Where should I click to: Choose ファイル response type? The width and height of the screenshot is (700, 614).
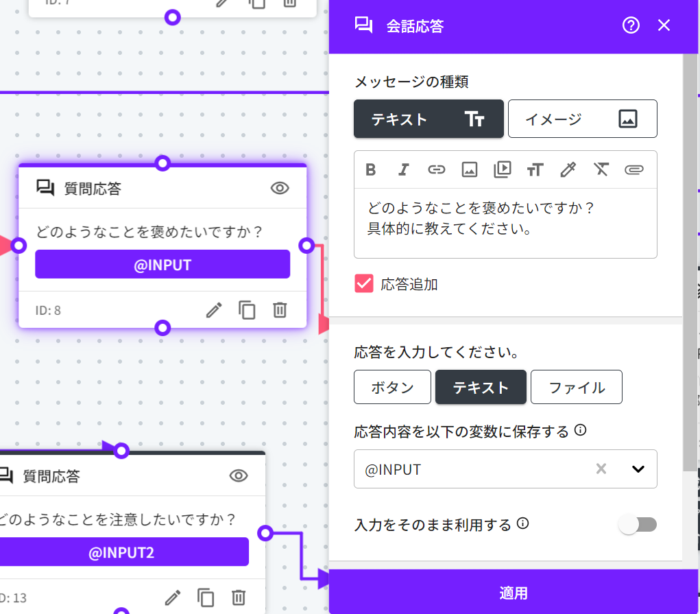point(576,388)
